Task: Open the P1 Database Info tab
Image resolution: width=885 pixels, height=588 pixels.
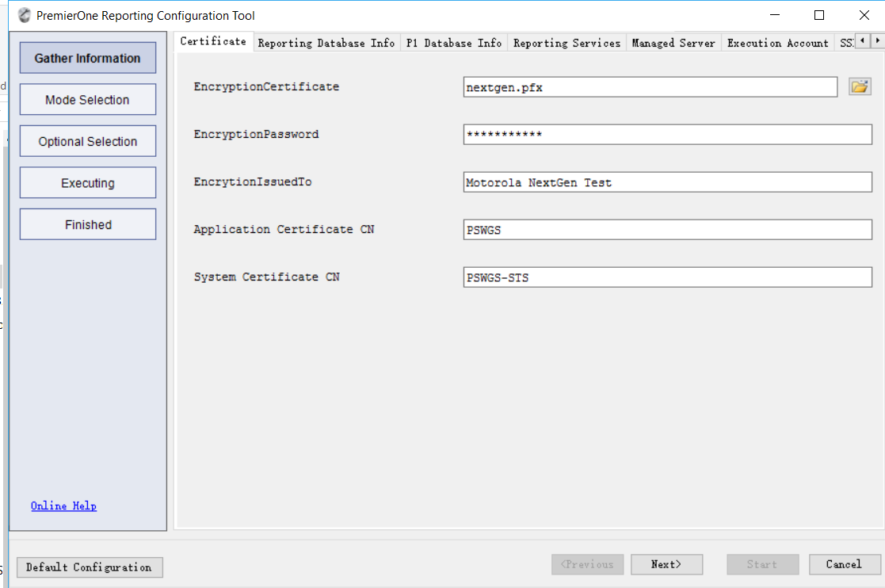Action: pos(454,43)
